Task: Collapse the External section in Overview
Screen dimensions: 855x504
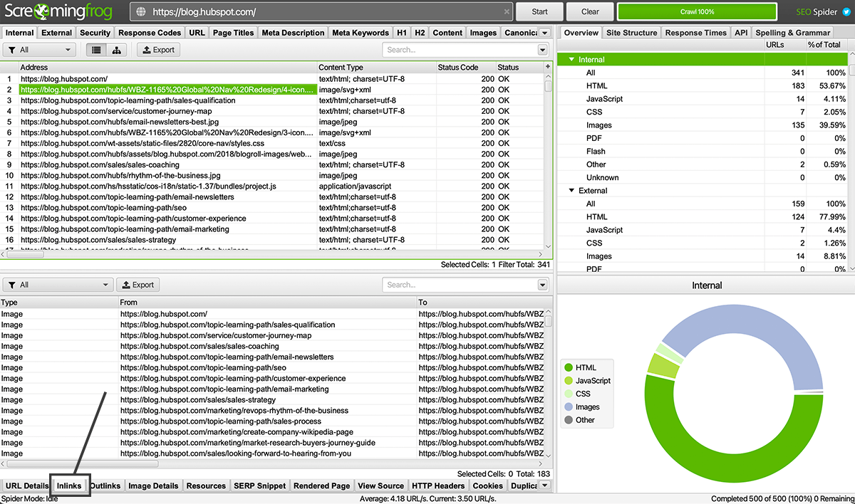Action: [x=571, y=191]
